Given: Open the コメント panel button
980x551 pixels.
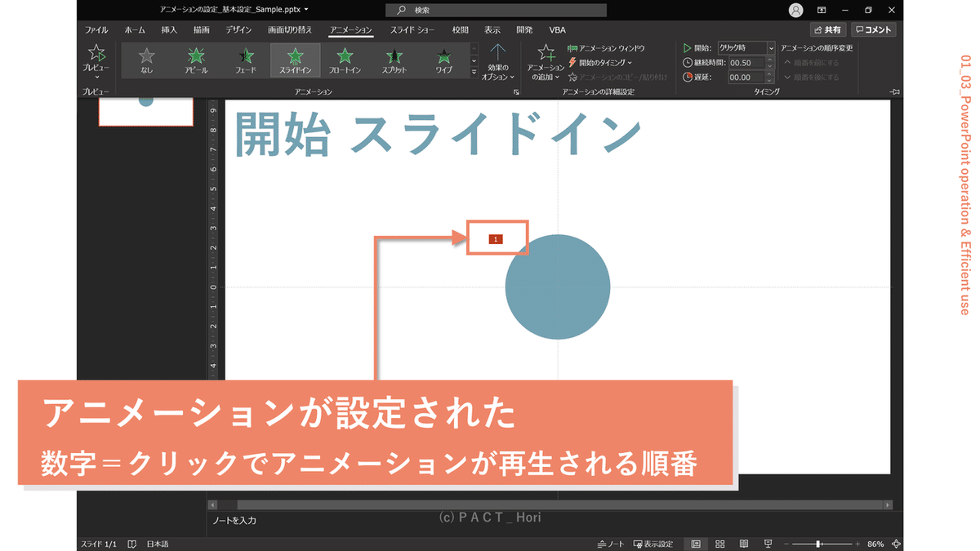Looking at the screenshot, I should point(873,29).
